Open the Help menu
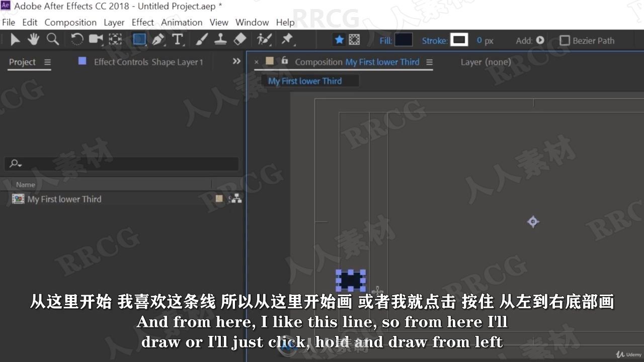The image size is (644, 362). point(285,22)
